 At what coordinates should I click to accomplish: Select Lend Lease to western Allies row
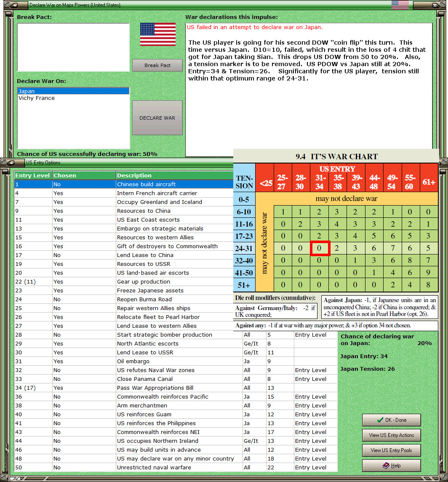tap(123, 326)
